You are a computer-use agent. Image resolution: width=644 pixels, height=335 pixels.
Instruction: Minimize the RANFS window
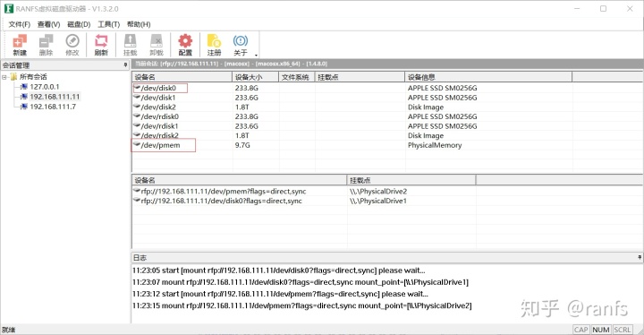coord(577,9)
